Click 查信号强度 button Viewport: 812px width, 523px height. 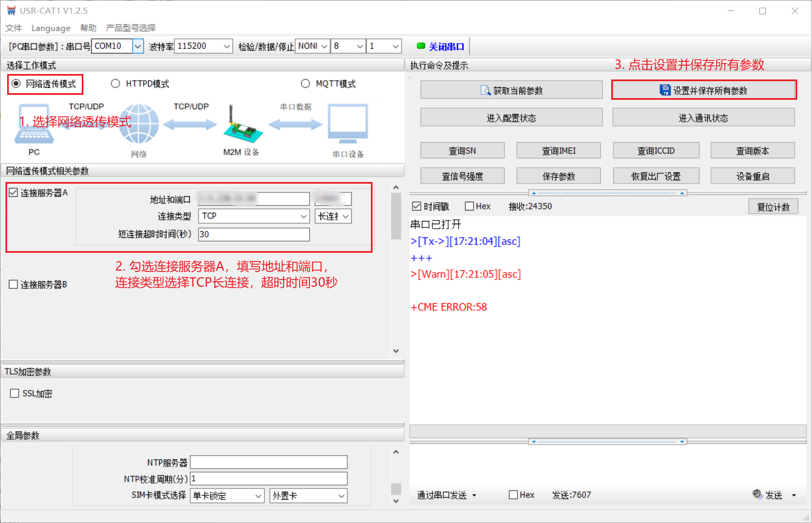[x=463, y=176]
